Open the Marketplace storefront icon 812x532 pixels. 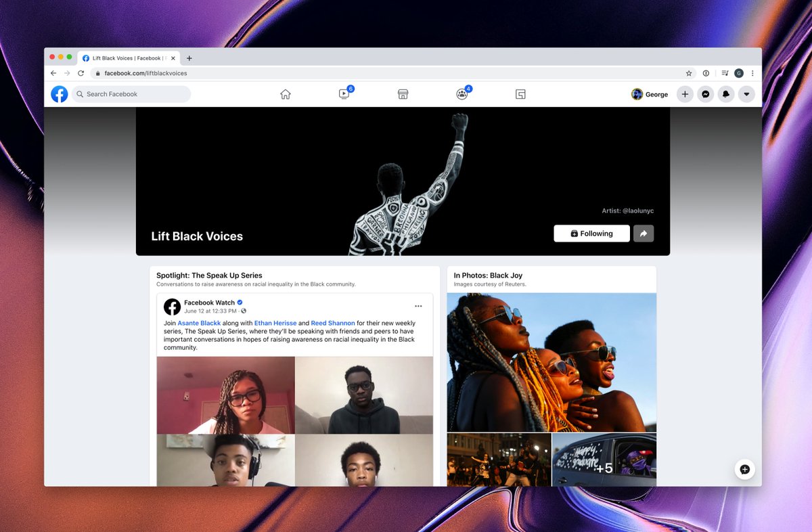[x=403, y=94]
